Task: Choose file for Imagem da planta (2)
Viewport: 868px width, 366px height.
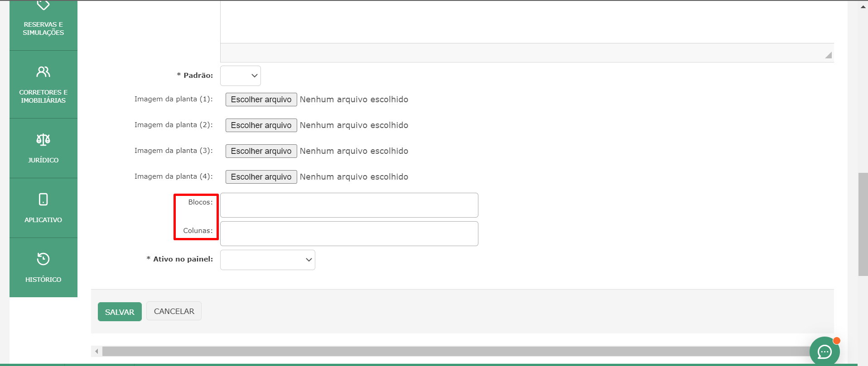Action: tap(261, 125)
